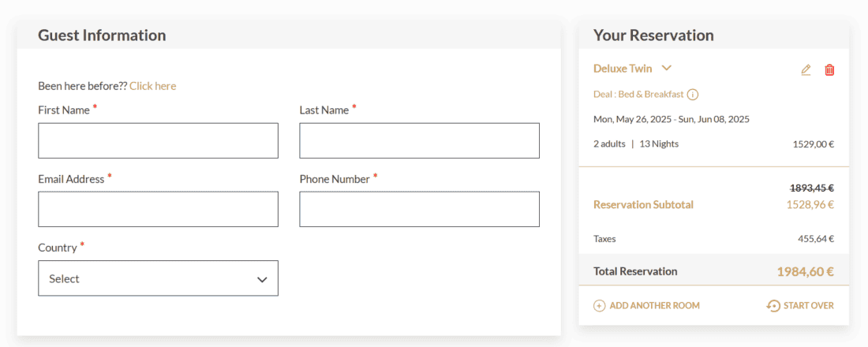The image size is (868, 347).
Task: Expand the Deluxe Twin room details chevron
Action: click(x=666, y=69)
